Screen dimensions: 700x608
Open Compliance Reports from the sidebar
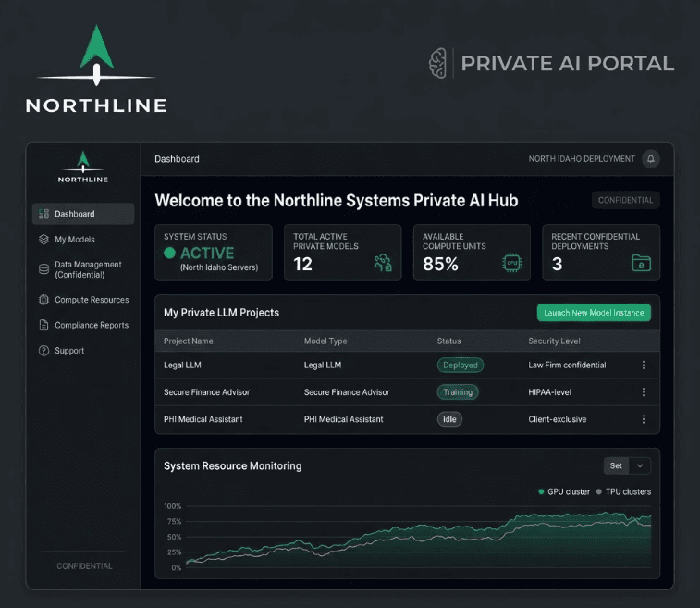pos(91,326)
